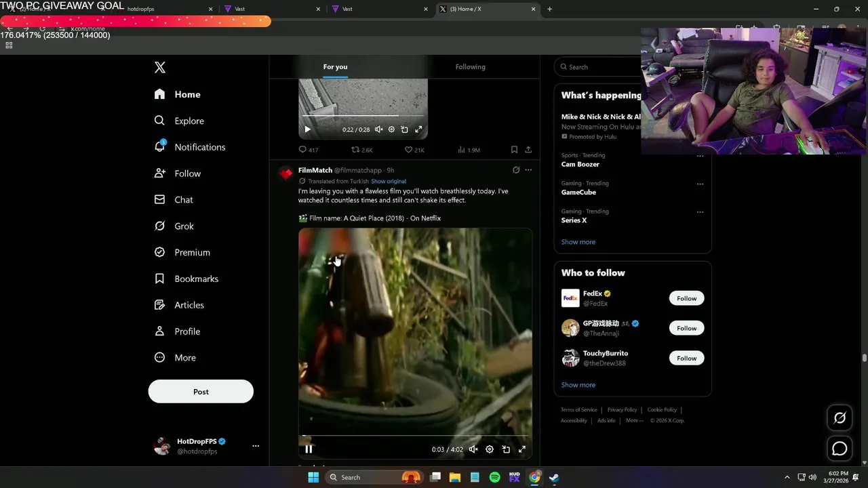Open Series X trend options dots
Image resolution: width=868 pixels, height=488 pixels.
[x=700, y=211]
